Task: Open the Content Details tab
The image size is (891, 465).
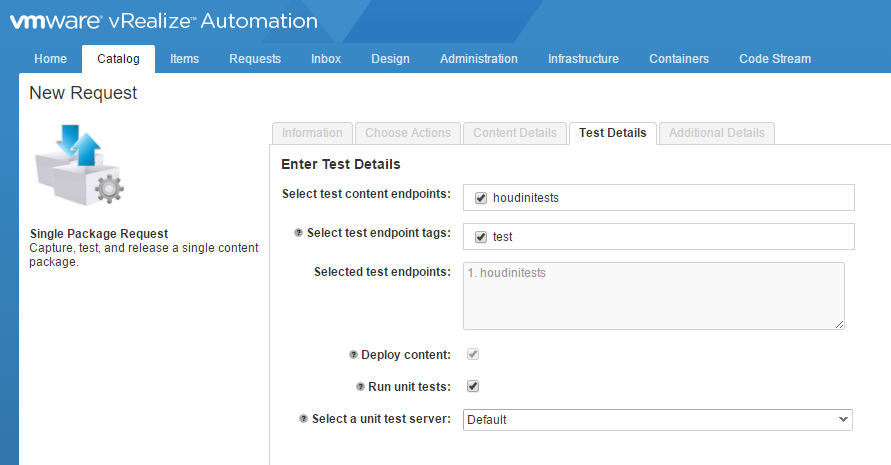Action: pyautogui.click(x=514, y=133)
